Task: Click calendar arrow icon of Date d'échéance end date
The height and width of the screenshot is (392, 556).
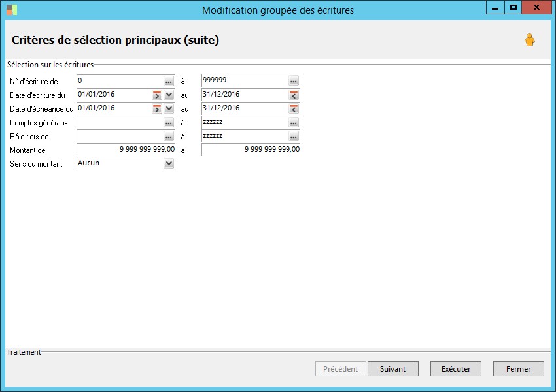Action: coord(293,108)
